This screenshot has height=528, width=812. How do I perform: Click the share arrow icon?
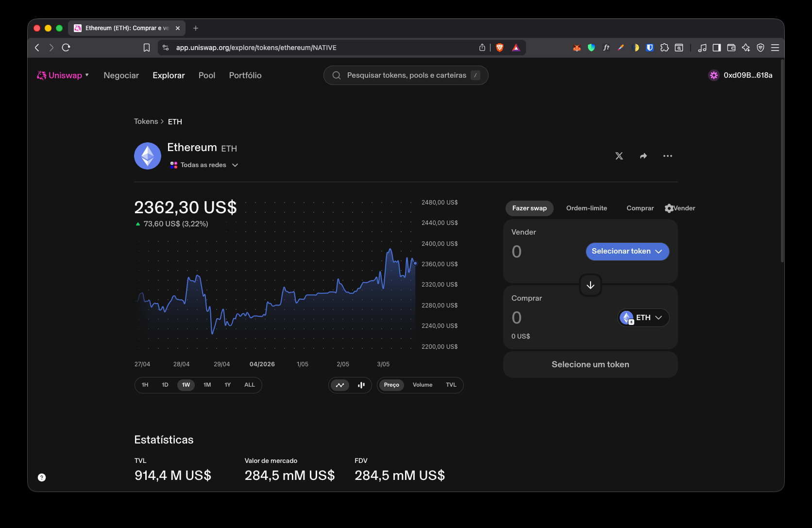click(x=643, y=156)
